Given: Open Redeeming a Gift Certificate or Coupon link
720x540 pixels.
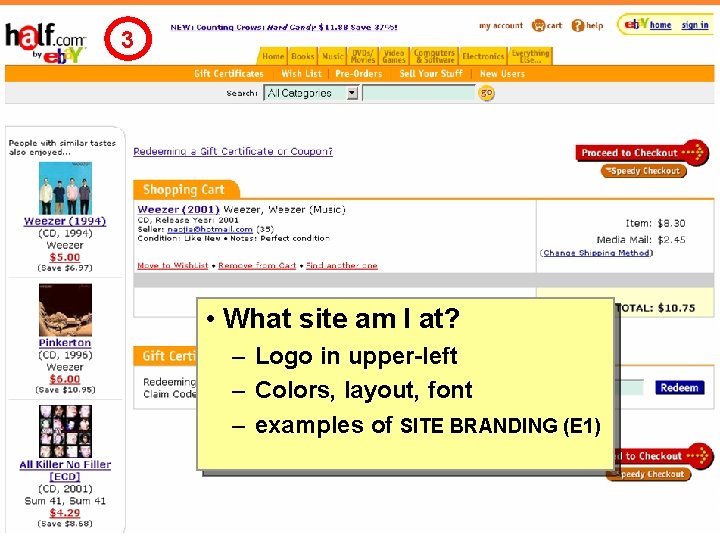Looking at the screenshot, I should pos(233,151).
